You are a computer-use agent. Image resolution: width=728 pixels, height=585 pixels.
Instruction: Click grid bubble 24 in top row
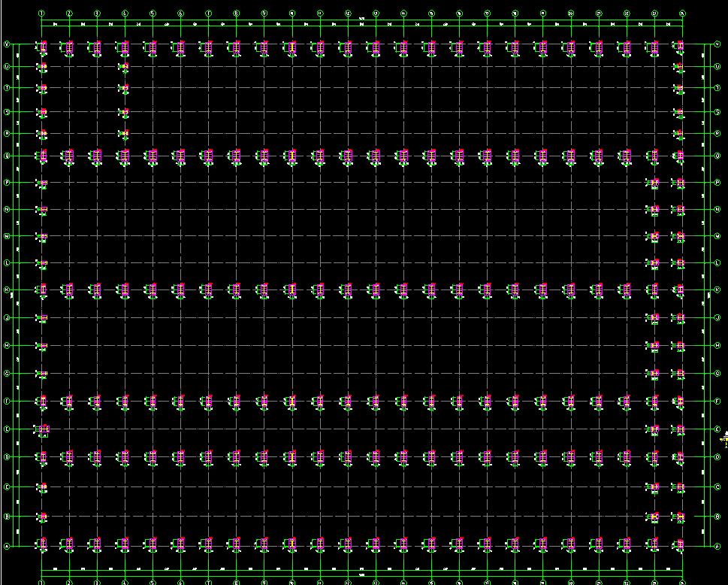(682, 14)
